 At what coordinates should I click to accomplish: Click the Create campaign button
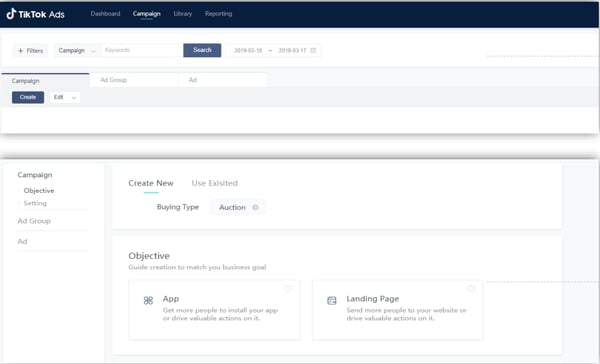[x=28, y=97]
